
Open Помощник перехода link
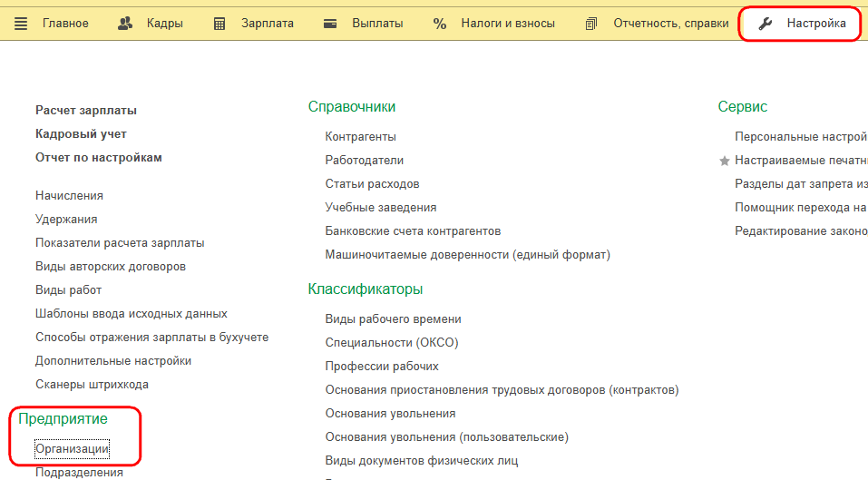(801, 207)
